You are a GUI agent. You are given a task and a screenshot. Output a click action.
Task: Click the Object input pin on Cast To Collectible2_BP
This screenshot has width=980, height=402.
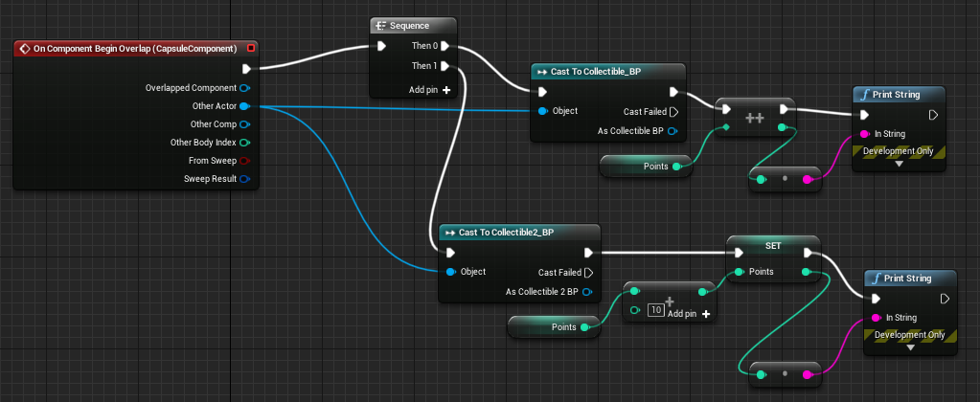(449, 272)
